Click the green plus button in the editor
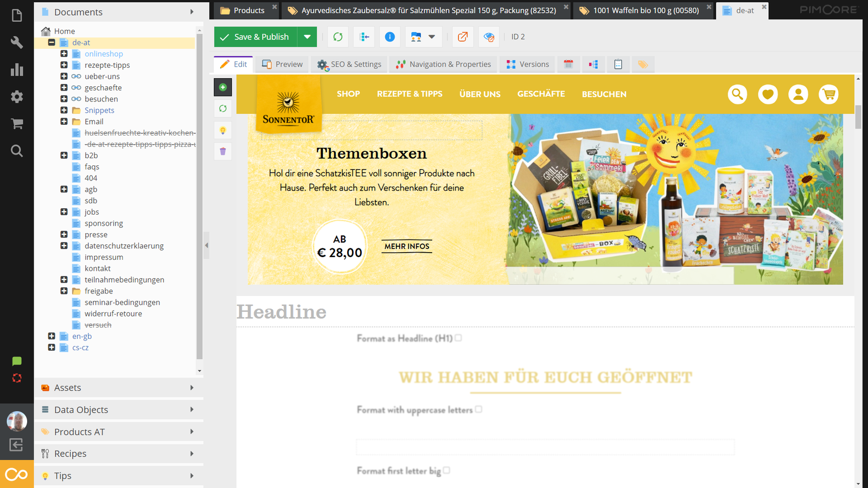The height and width of the screenshot is (488, 868). coord(223,87)
